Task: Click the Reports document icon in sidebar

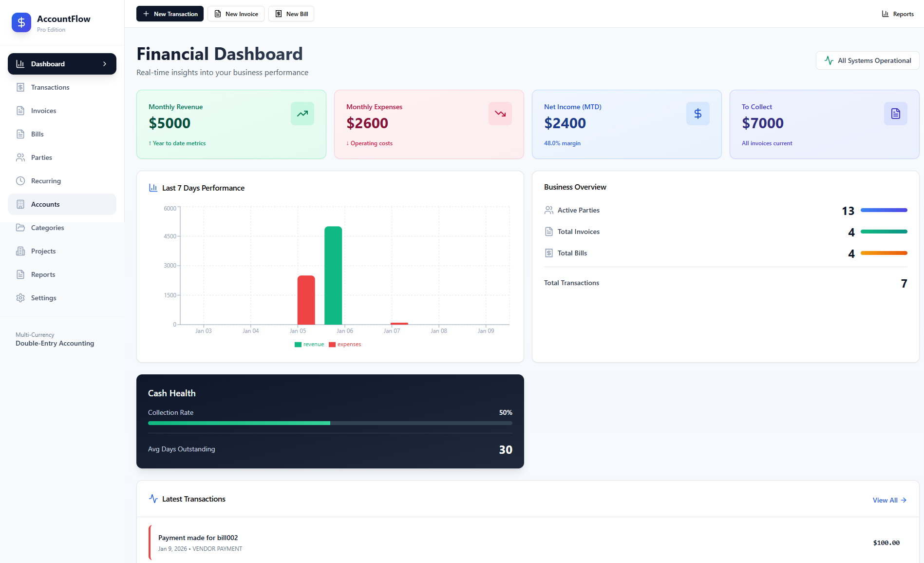Action: click(20, 274)
